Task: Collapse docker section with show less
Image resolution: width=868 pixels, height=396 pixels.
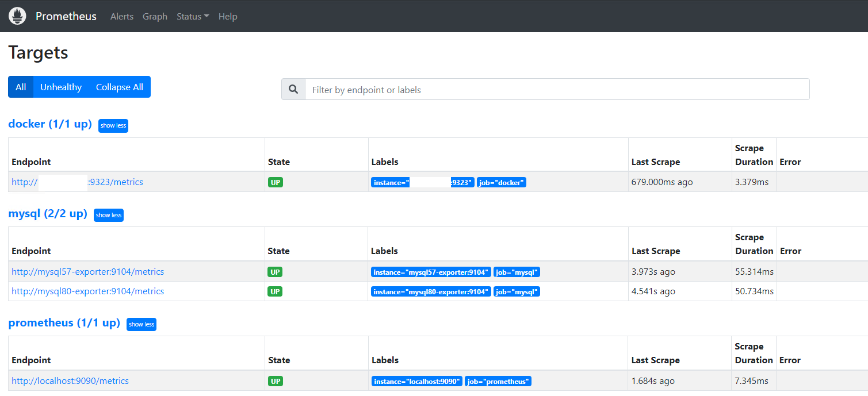Action: 113,125
